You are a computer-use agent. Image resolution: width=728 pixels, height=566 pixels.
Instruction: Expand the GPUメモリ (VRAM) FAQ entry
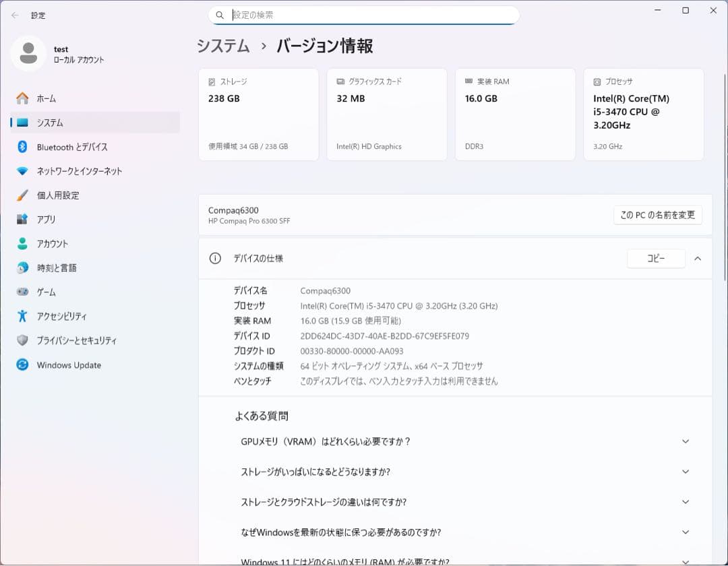686,441
